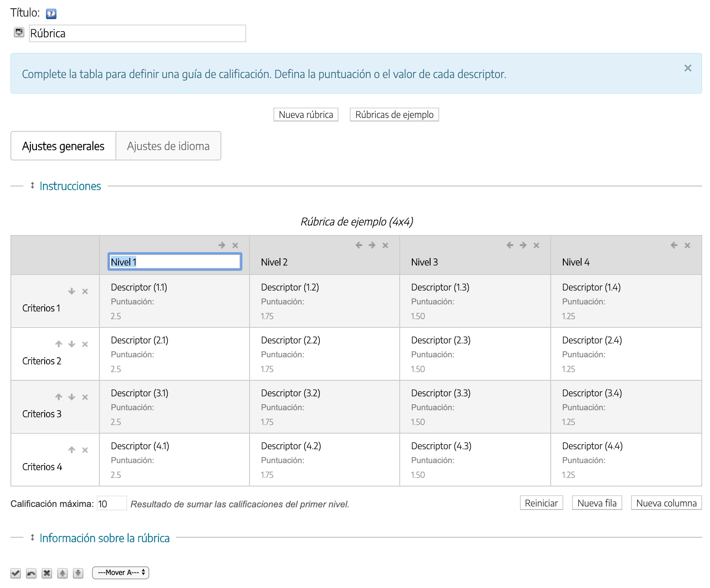Screen dimensions: 710x588
Task: Expand Información sobre la rúbrica section
Action: pos(104,538)
